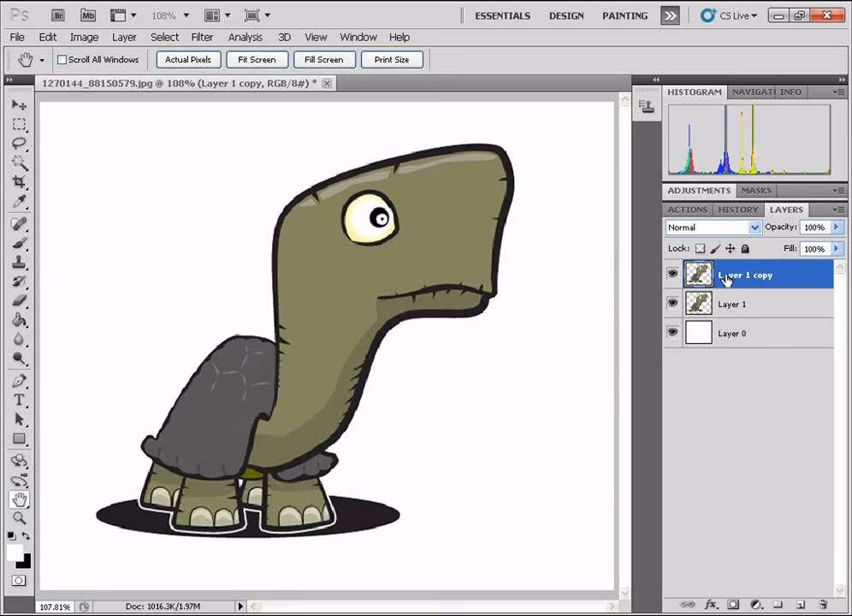Switch to the History tab

pos(737,209)
